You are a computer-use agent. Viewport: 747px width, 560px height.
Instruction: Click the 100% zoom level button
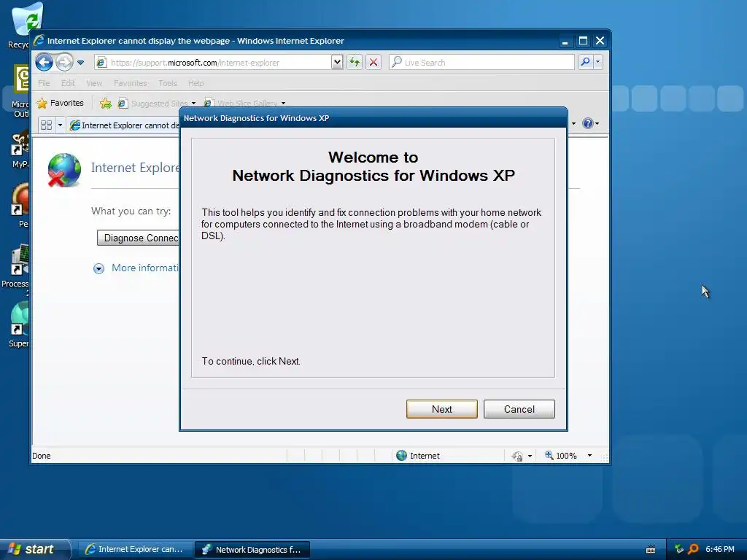(x=561, y=456)
